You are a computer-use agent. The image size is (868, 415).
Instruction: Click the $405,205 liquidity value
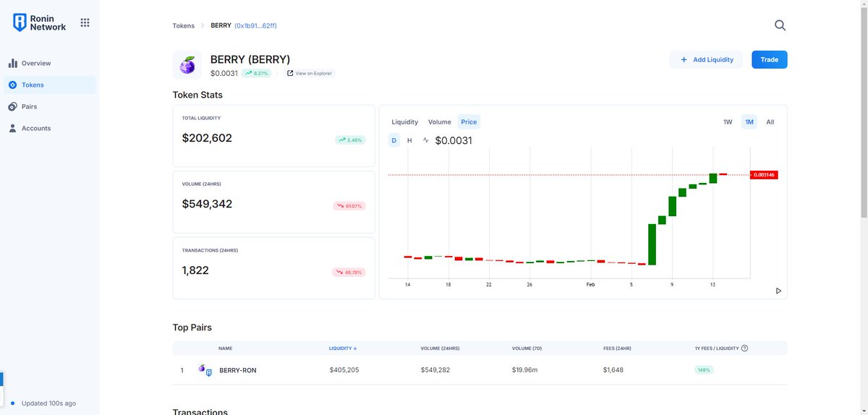[x=344, y=370]
